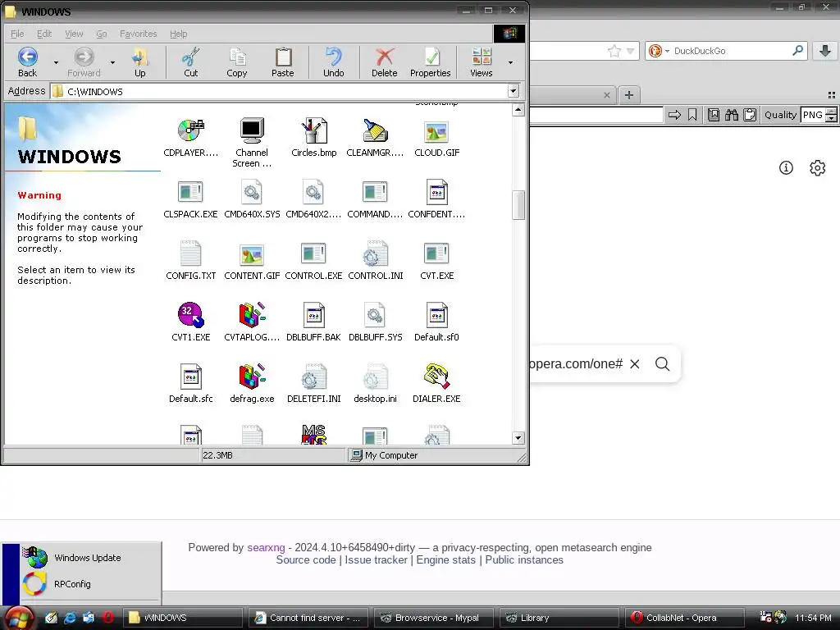
Task: Launch Windows Update from the Start menu
Action: [x=90, y=558]
